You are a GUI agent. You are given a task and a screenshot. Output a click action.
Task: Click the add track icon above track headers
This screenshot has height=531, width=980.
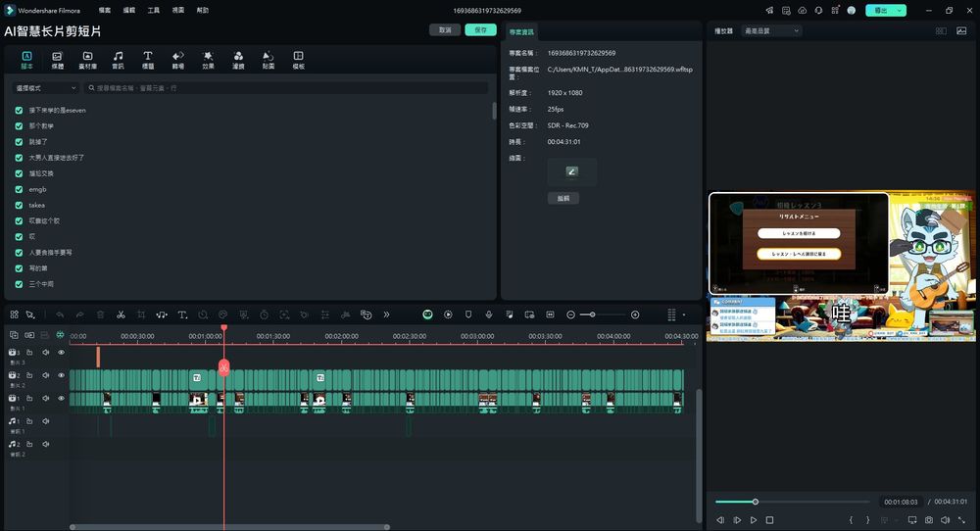click(14, 335)
